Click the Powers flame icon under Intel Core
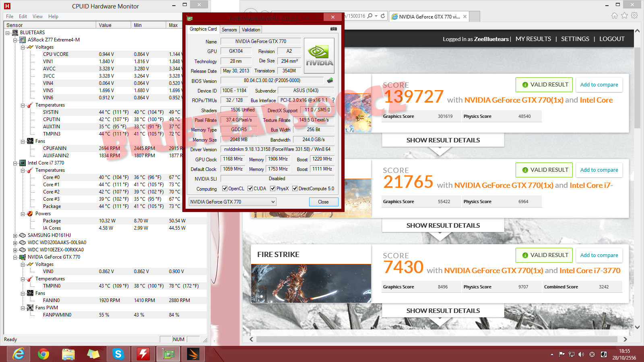 [30, 214]
